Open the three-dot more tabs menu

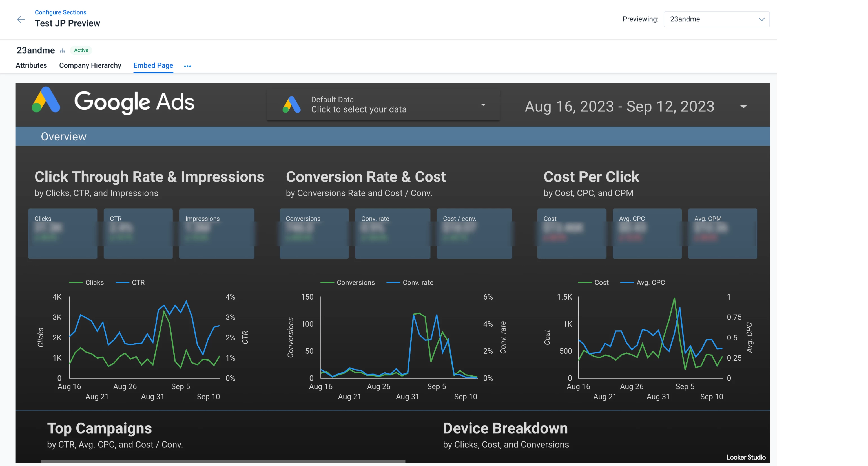(187, 66)
